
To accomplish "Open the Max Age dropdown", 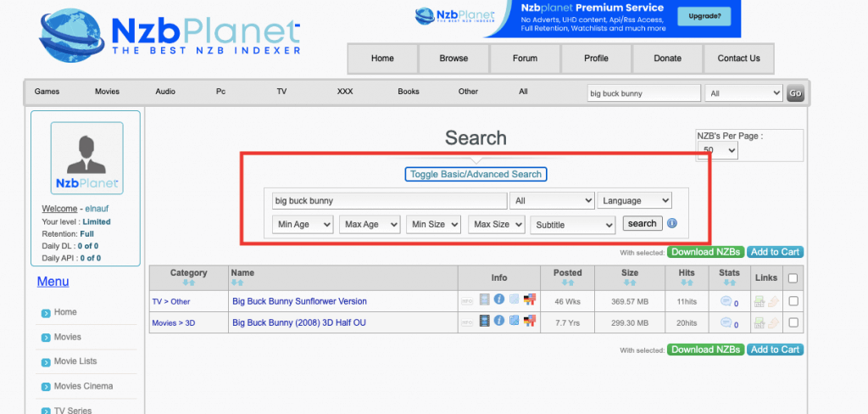I will pos(370,225).
